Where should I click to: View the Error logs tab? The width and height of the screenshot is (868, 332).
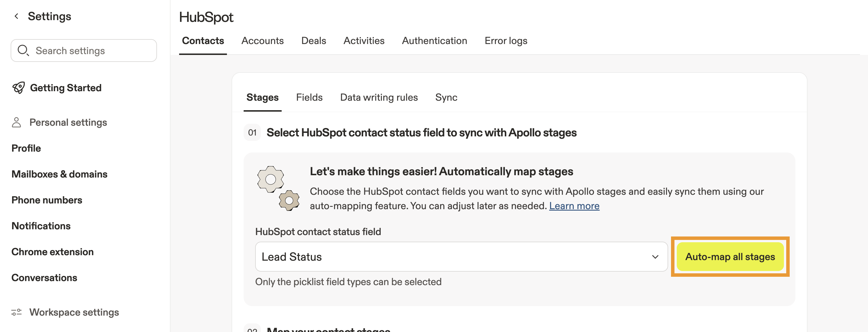pos(505,41)
